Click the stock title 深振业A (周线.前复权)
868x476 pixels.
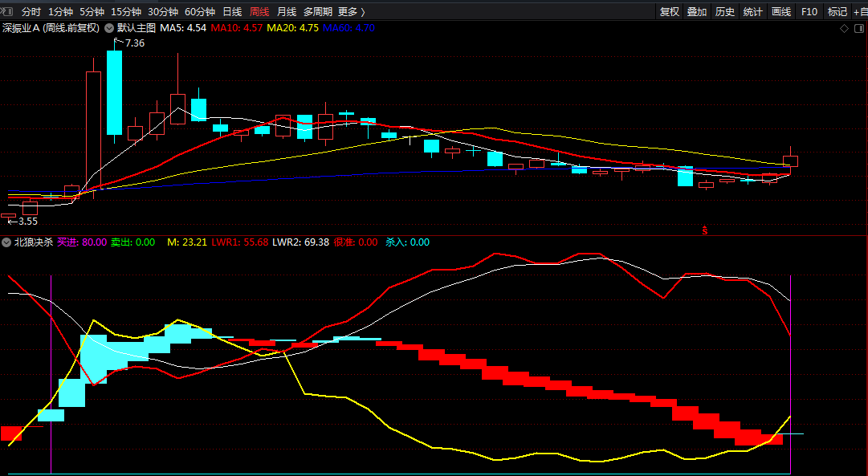(x=51, y=28)
